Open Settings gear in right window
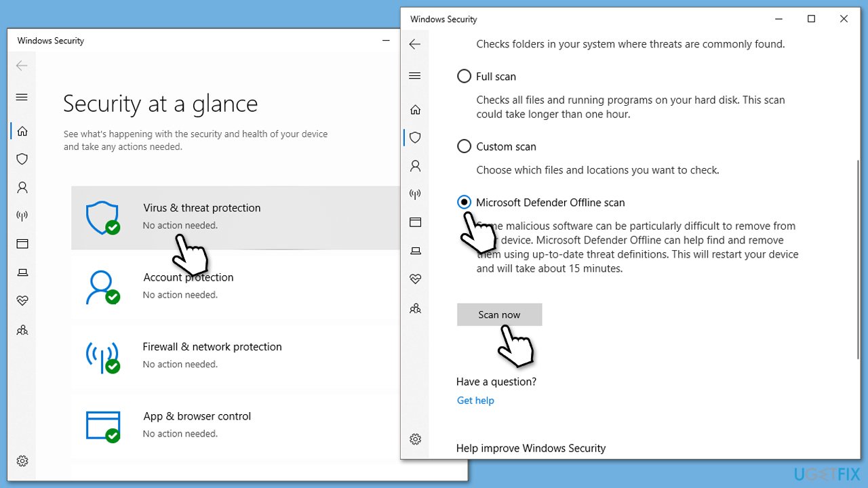Viewport: 868px width, 488px height. pos(416,439)
